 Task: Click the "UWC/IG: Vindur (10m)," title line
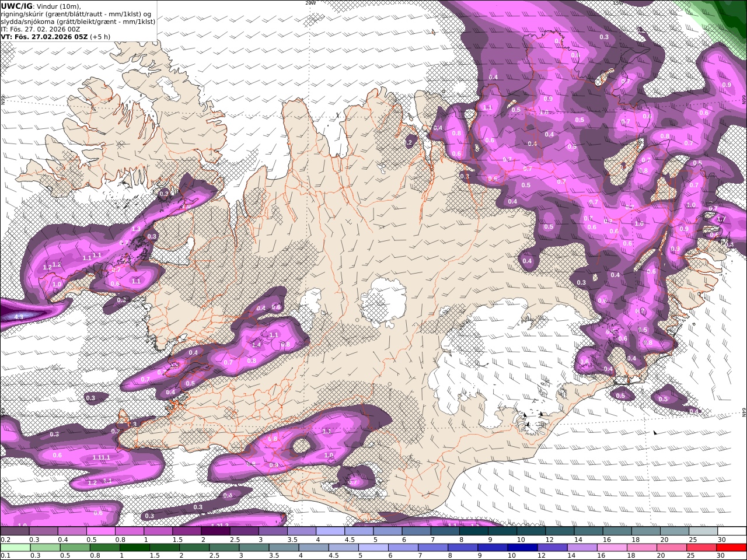click(41, 6)
